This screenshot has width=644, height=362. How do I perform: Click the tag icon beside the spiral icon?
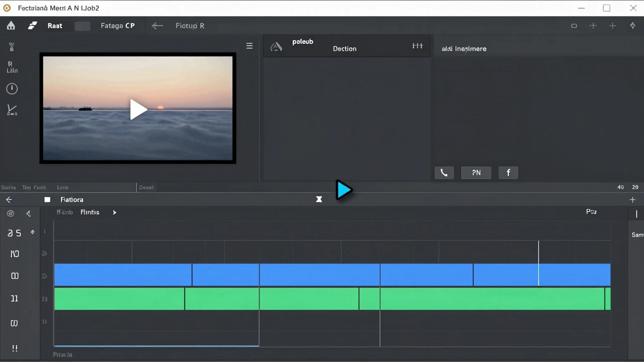click(29, 214)
